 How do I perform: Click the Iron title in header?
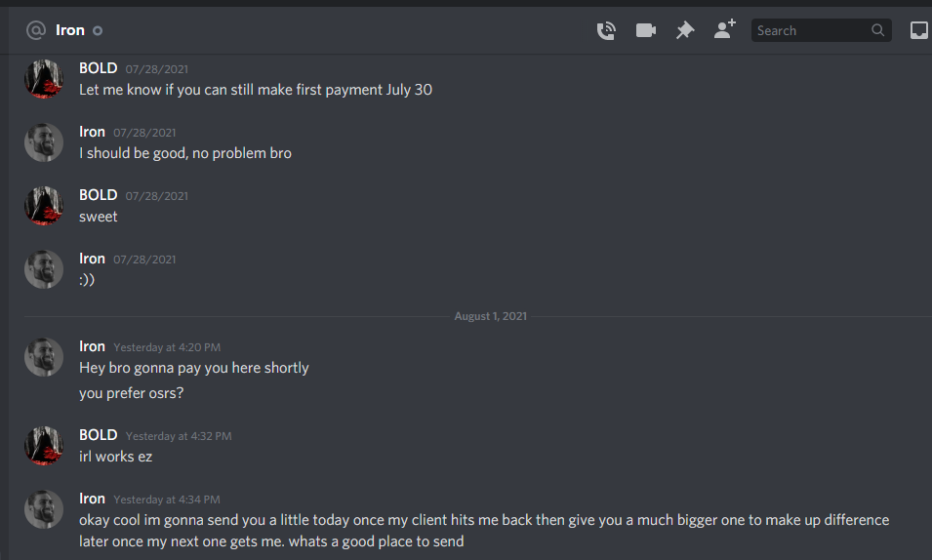tap(70, 30)
